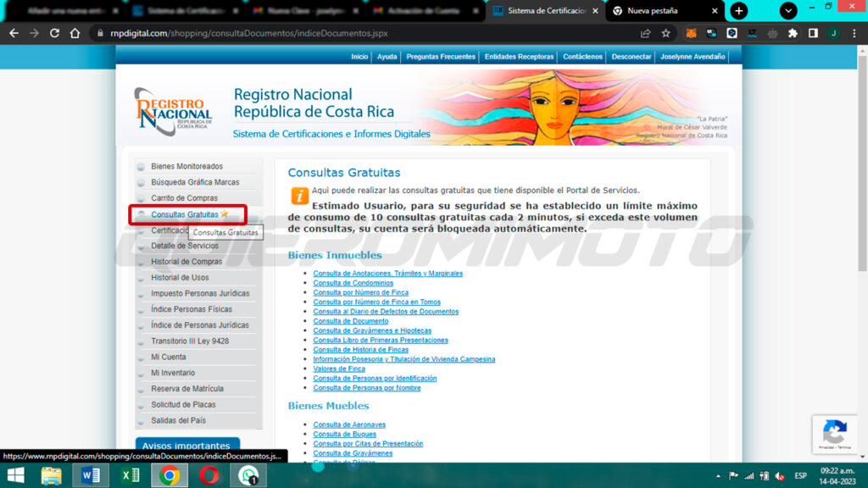Open a new tab with plus button

coord(738,10)
